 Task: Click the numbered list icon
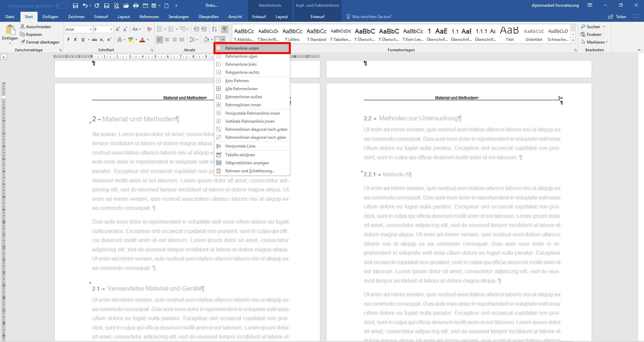[x=171, y=29]
